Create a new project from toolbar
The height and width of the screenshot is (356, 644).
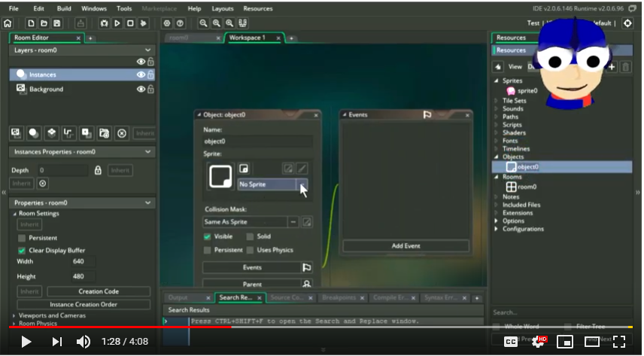(x=31, y=23)
